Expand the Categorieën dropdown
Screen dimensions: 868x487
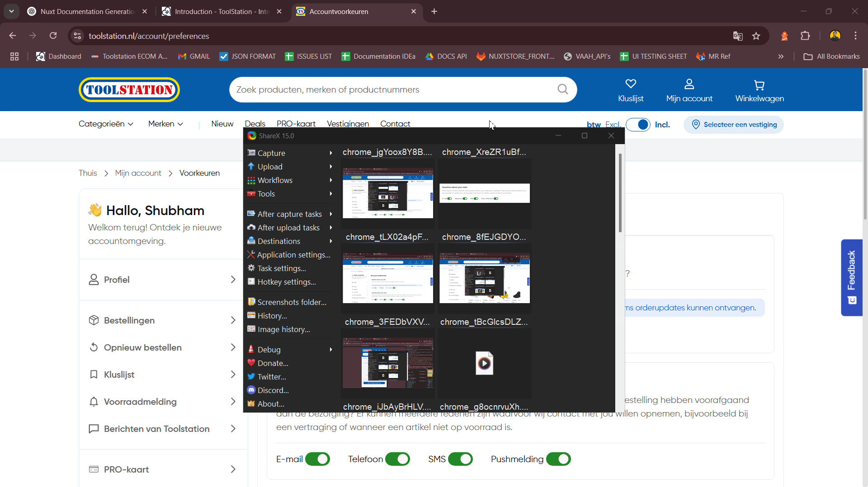tap(106, 124)
